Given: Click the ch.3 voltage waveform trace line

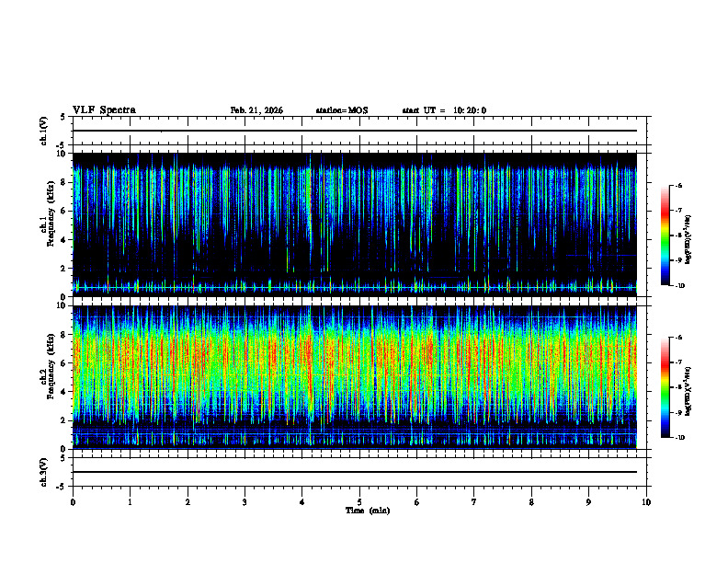Looking at the screenshot, I should [x=355, y=472].
